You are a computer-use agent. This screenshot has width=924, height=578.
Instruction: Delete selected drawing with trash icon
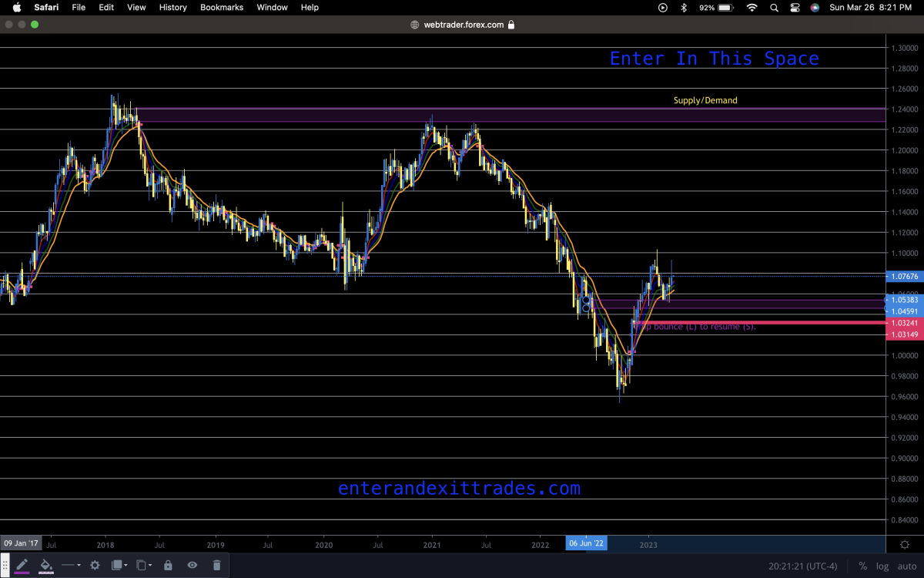tap(216, 565)
